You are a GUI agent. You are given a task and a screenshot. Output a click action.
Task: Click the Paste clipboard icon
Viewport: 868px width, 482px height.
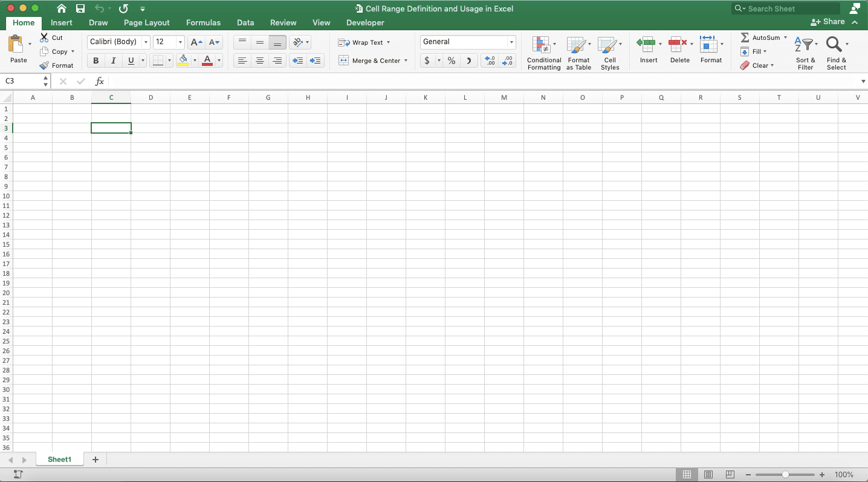[x=16, y=45]
